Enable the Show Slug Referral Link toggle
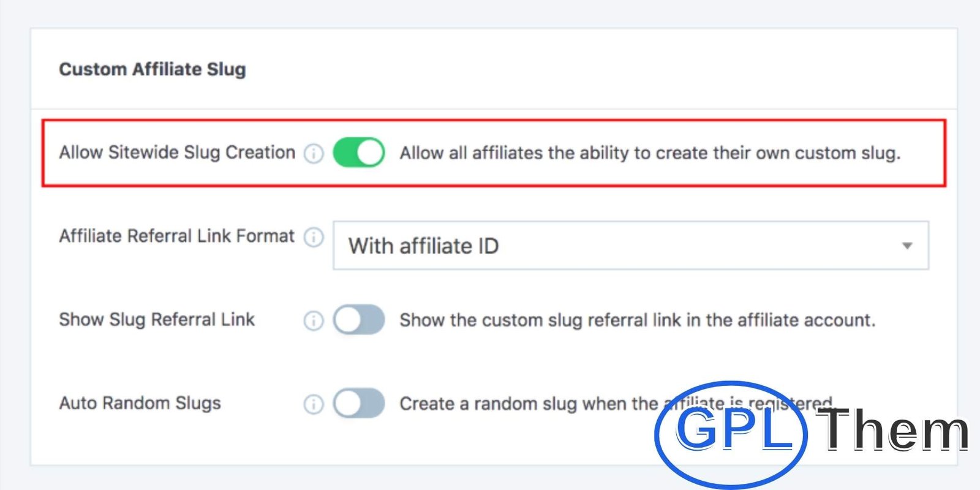 click(359, 320)
